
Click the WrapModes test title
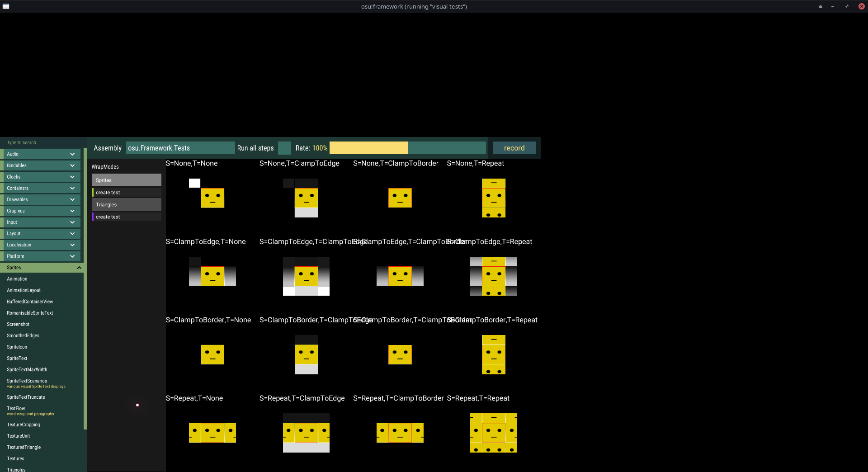(105, 167)
